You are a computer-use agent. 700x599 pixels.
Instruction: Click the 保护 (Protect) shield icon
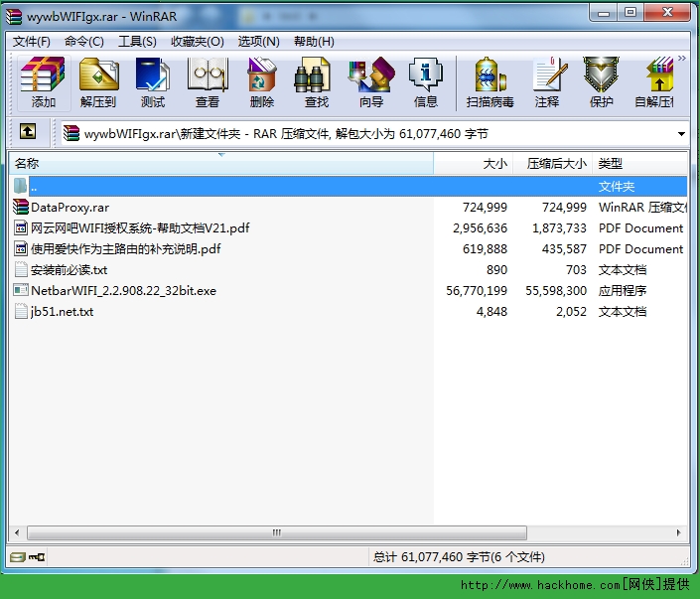[601, 75]
